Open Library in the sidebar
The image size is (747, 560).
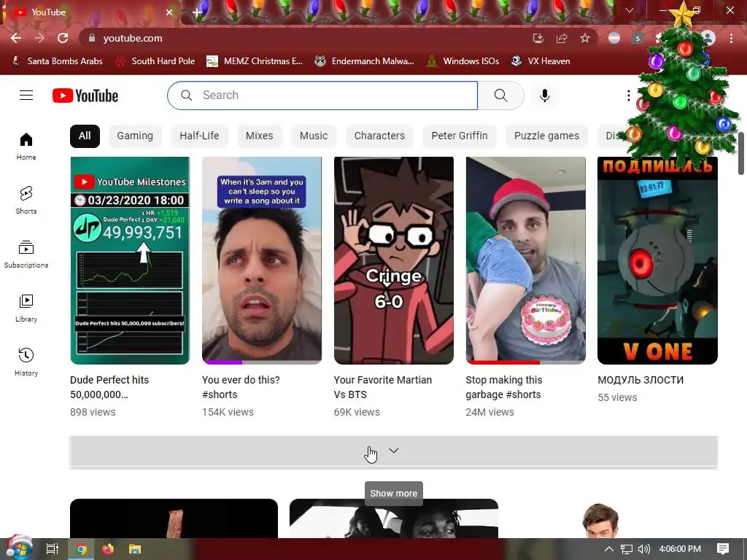coord(26,308)
